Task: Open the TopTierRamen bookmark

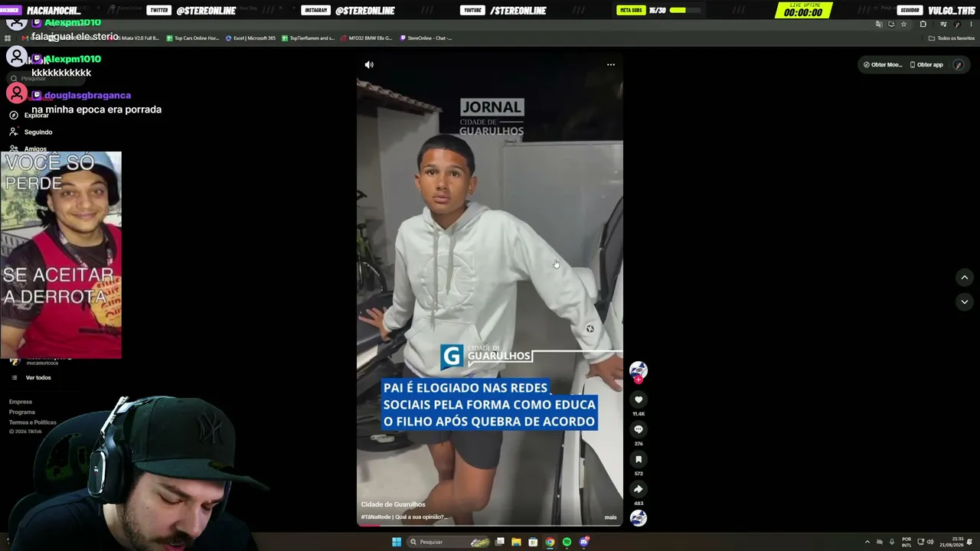Action: (308, 38)
